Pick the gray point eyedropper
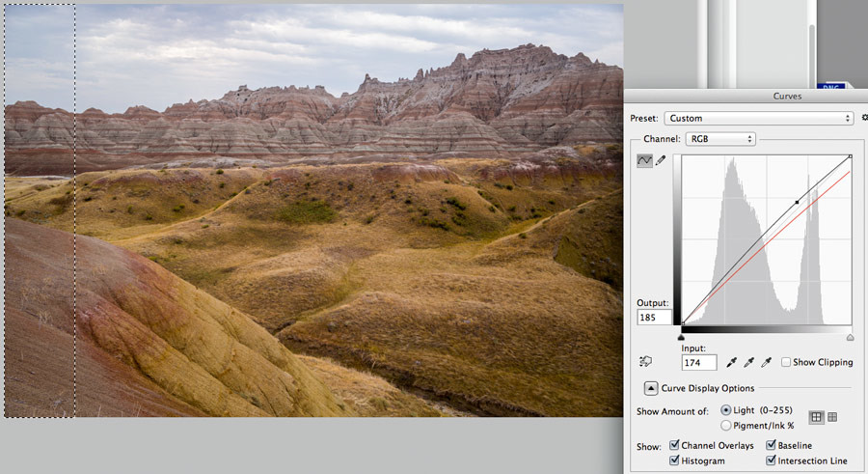This screenshot has height=474, width=868. (x=748, y=363)
